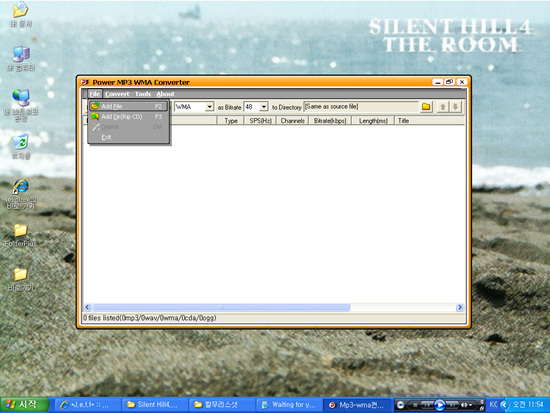This screenshot has width=550, height=413.
Task: Select Exit from the File menu
Action: [128, 137]
